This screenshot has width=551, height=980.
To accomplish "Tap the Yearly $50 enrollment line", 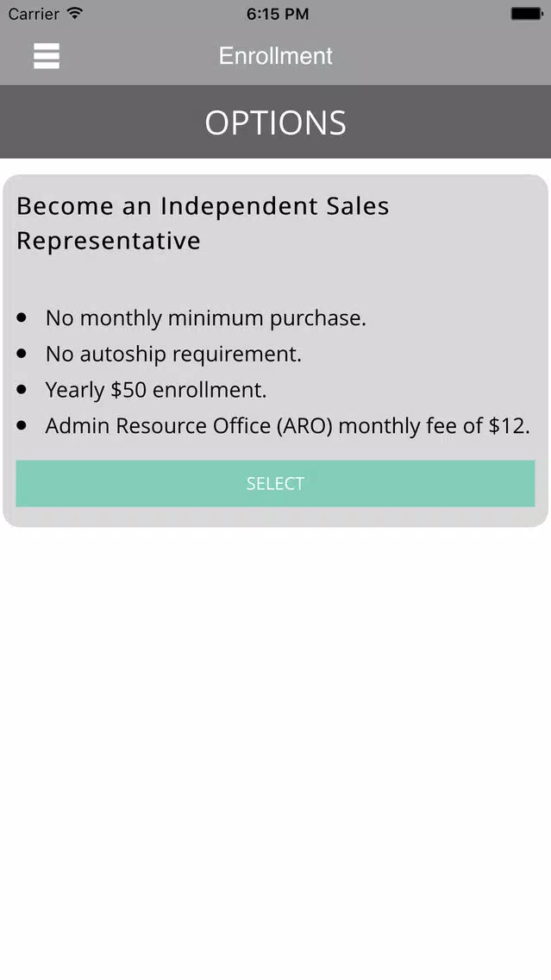I will pos(156,390).
